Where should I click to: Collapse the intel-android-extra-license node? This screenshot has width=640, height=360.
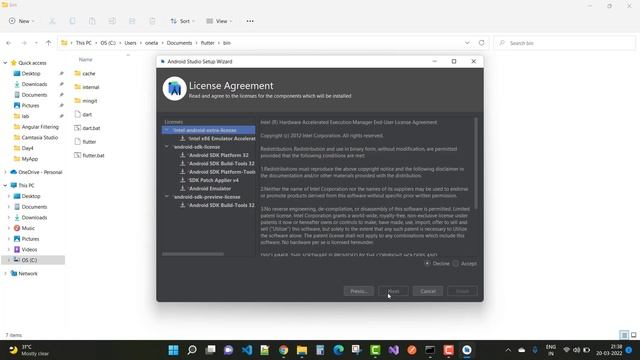[167, 130]
